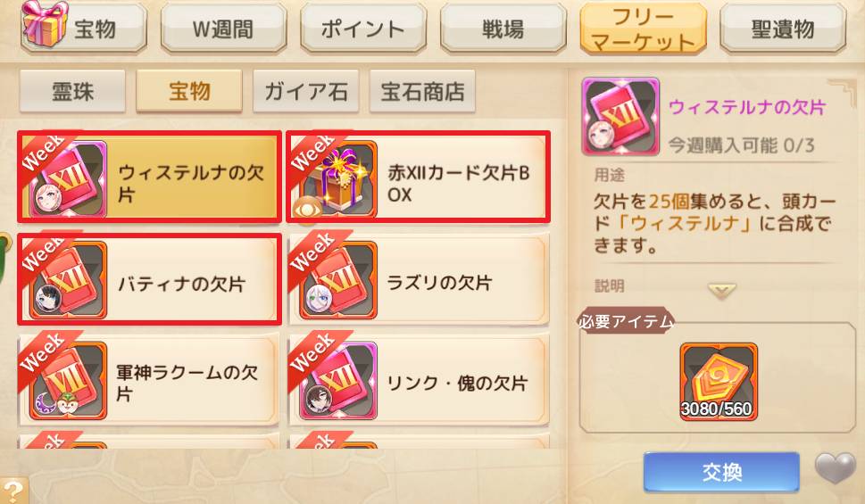
Task: Click the リンク・傀の欠片 card icon
Action: (x=337, y=381)
